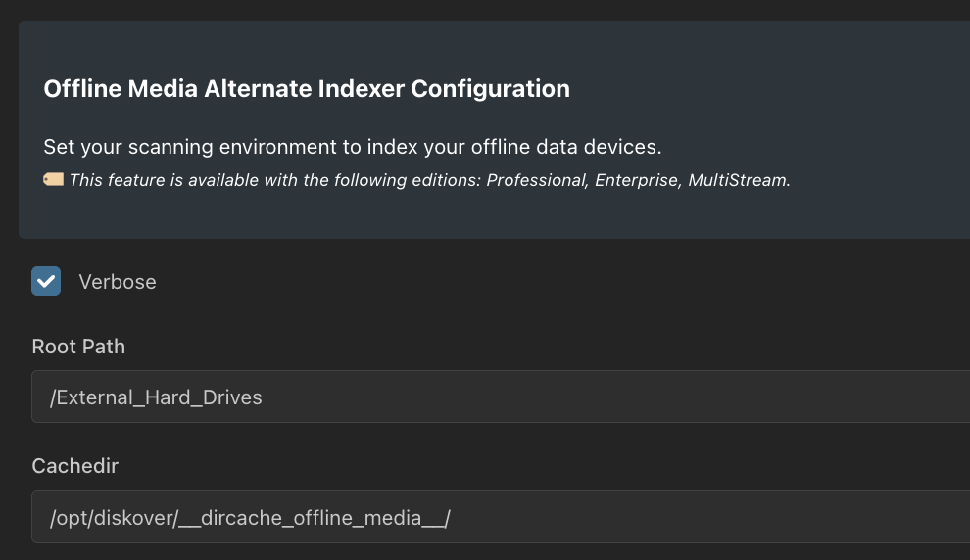Click the Cachedir field label

coord(74,466)
